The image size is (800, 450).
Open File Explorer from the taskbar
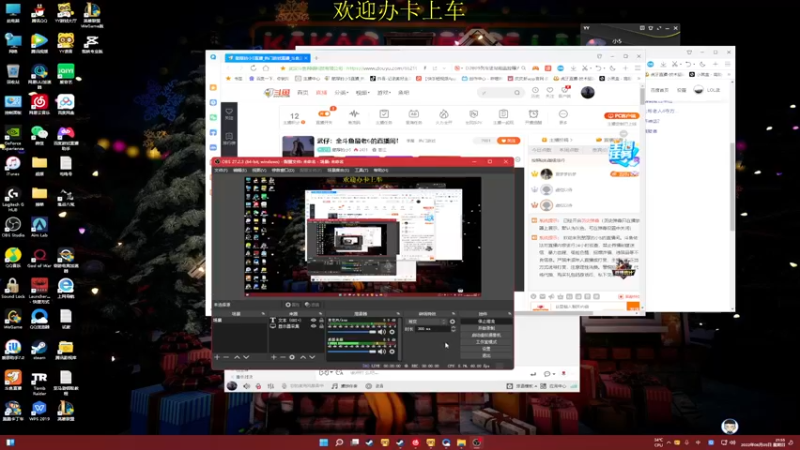[x=461, y=442]
